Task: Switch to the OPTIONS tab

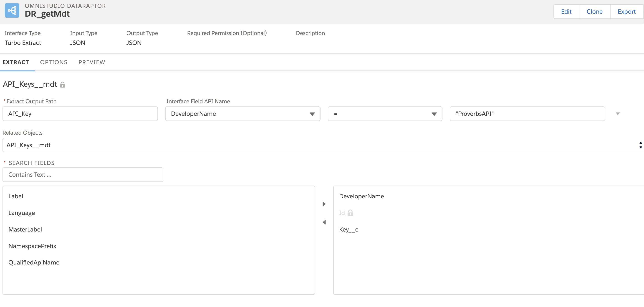Action: 54,62
